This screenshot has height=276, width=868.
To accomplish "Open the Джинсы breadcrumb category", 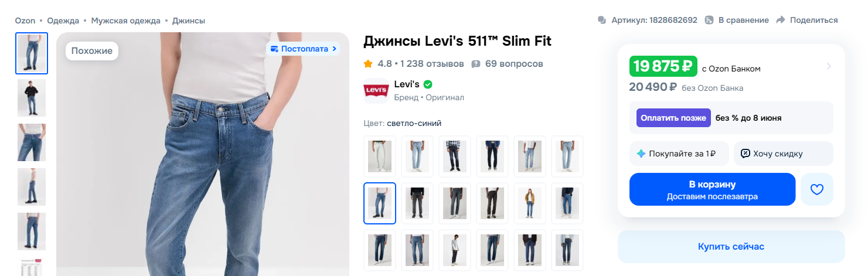I will [188, 21].
